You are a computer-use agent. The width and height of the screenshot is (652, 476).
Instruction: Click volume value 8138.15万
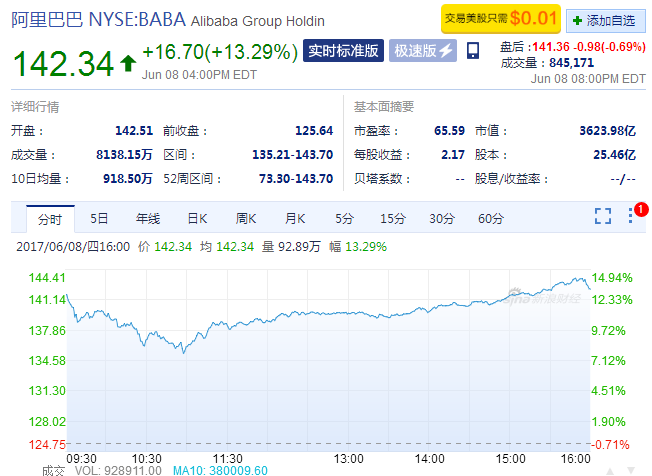pyautogui.click(x=124, y=155)
